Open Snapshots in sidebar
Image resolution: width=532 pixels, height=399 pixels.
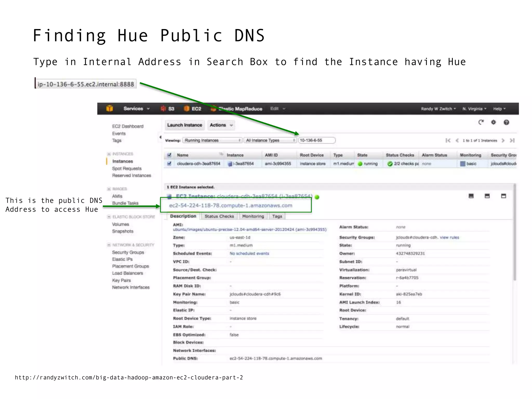tap(123, 231)
